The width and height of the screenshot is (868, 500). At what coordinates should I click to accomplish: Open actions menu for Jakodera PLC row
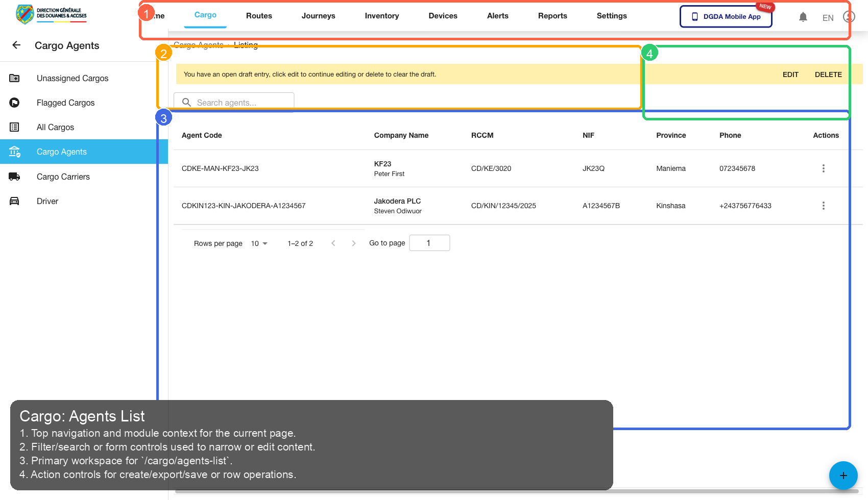[823, 206]
